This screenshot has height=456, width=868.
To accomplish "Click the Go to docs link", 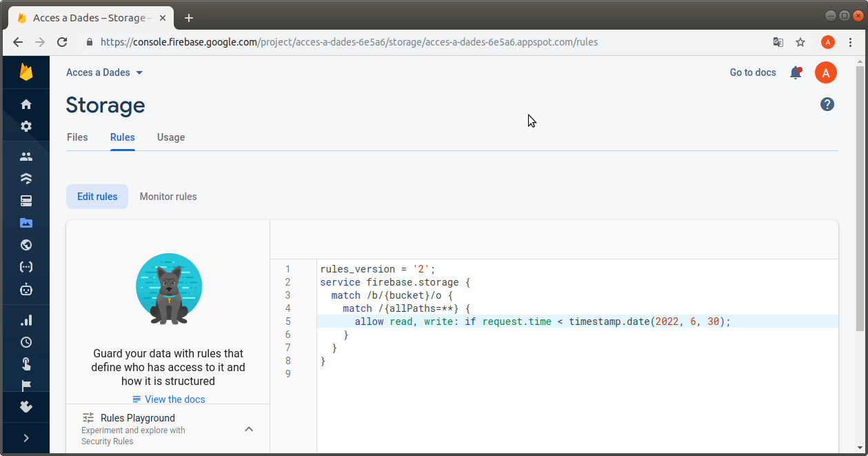I will coord(753,72).
